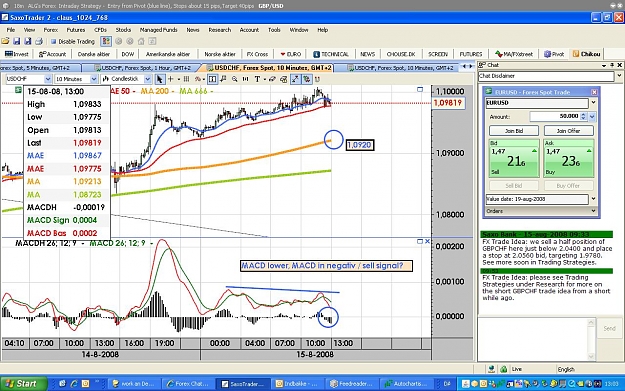Click the green Ask Buy price tile

[569, 158]
